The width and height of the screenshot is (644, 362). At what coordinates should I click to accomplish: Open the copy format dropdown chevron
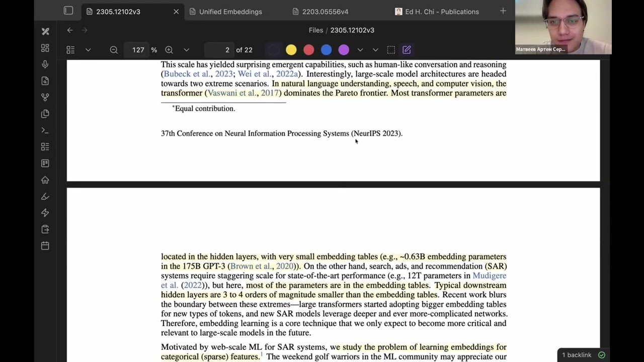tap(375, 50)
